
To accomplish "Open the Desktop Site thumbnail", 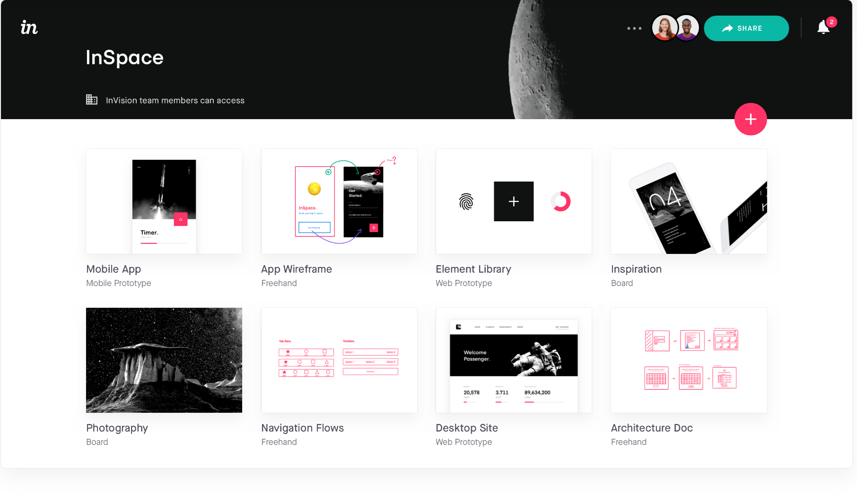I will [514, 360].
